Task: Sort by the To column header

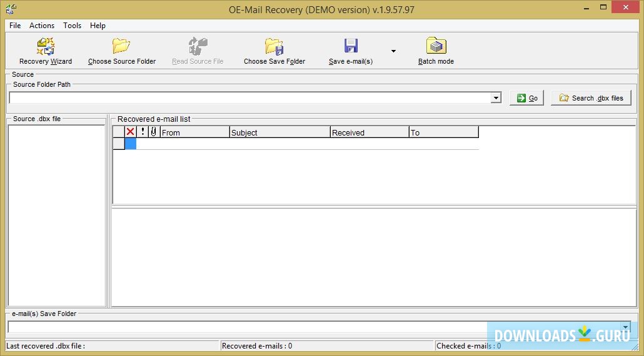Action: click(x=444, y=132)
